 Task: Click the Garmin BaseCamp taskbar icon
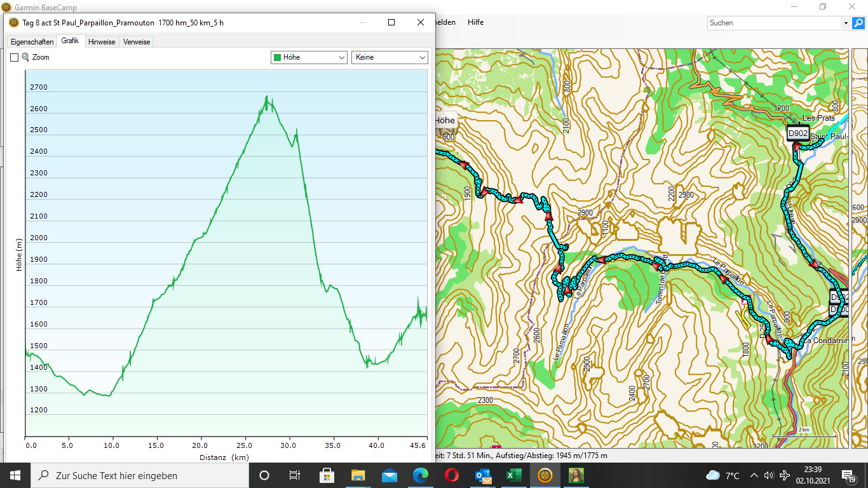(x=545, y=475)
